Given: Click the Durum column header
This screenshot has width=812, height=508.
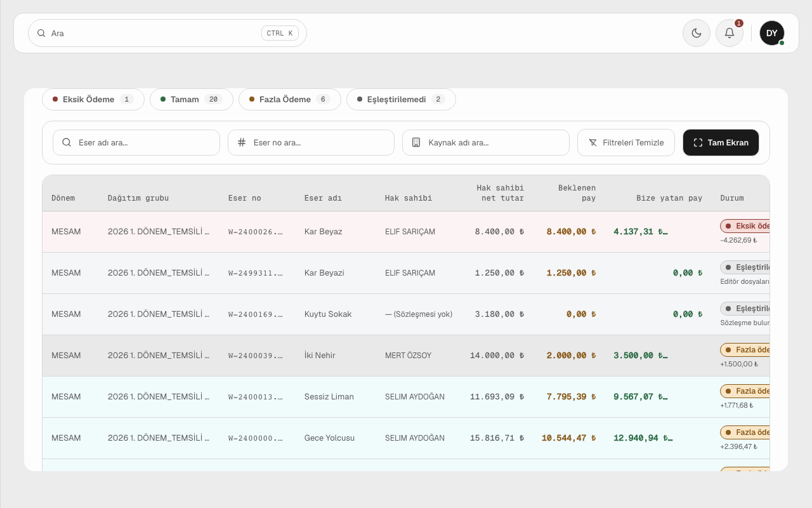Looking at the screenshot, I should tap(732, 198).
